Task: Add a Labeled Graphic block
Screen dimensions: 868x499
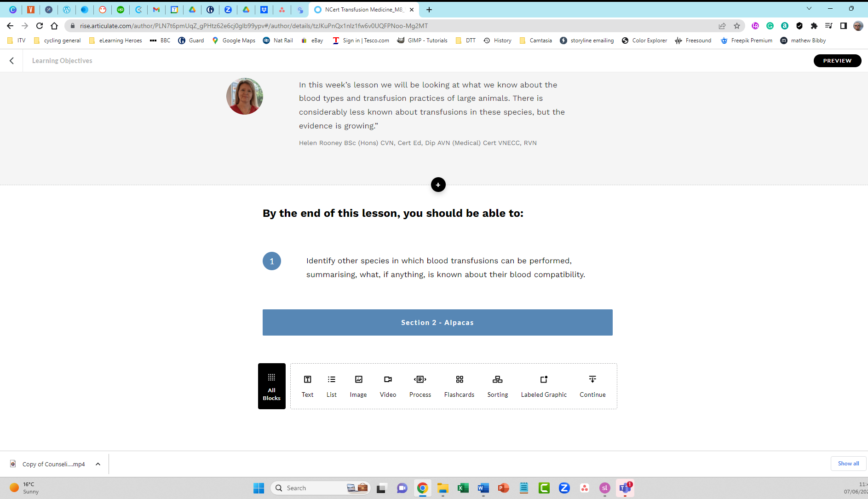Action: [544, 386]
